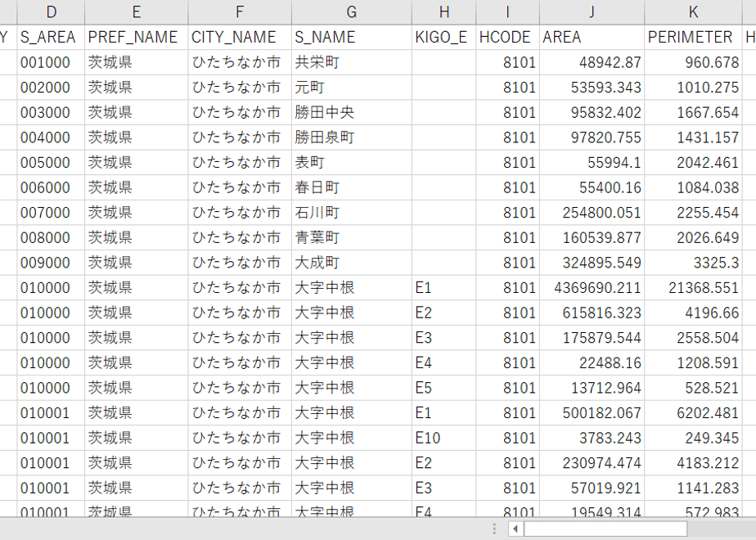Screen dimensions: 756x540
Task: Select AREA value 53593.343
Action: [592, 88]
